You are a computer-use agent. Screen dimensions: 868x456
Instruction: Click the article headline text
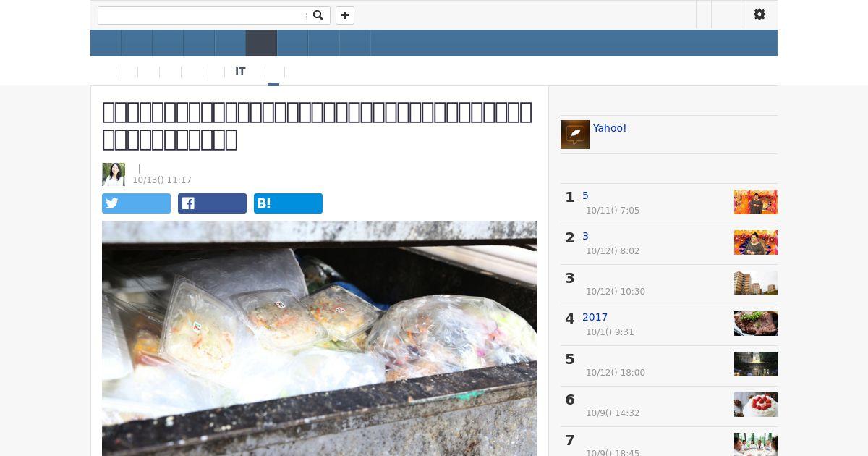tap(318, 125)
